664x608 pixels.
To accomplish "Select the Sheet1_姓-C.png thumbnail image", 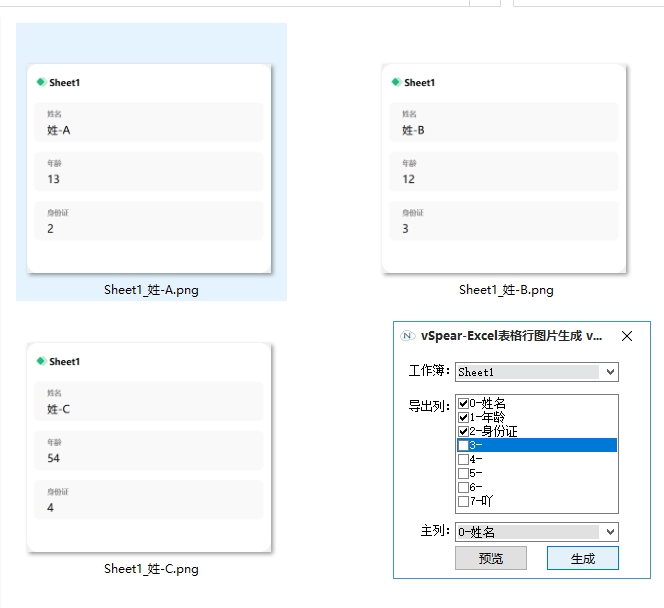I will [150, 447].
